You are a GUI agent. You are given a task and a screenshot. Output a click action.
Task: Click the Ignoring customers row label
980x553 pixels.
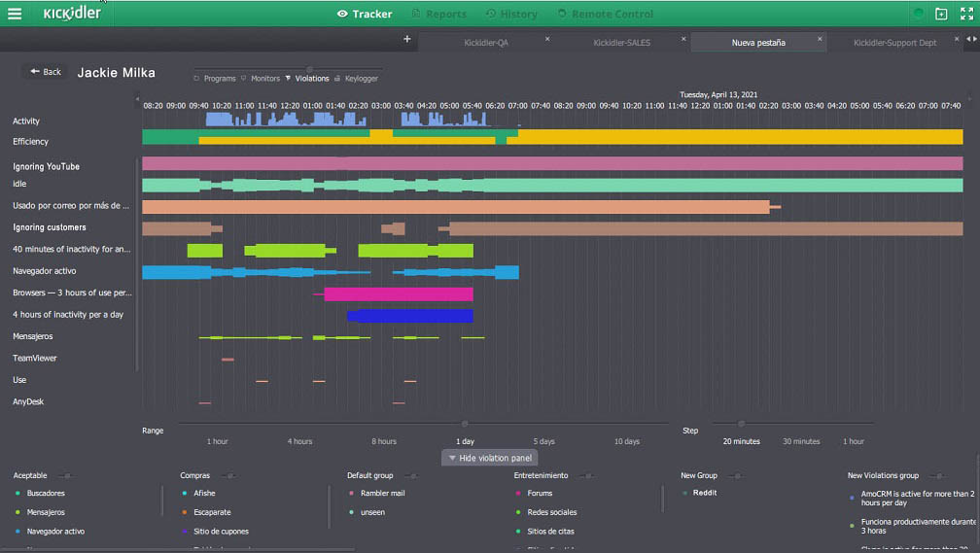[50, 227]
